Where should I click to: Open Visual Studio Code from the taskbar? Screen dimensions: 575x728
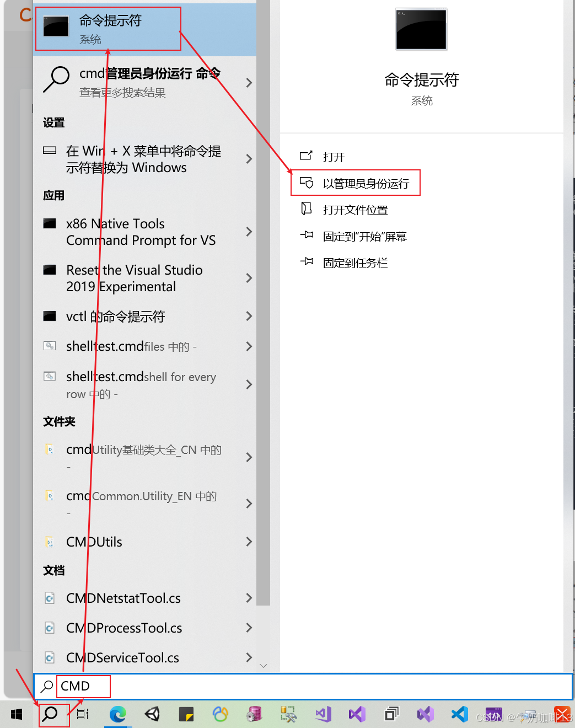click(x=459, y=715)
